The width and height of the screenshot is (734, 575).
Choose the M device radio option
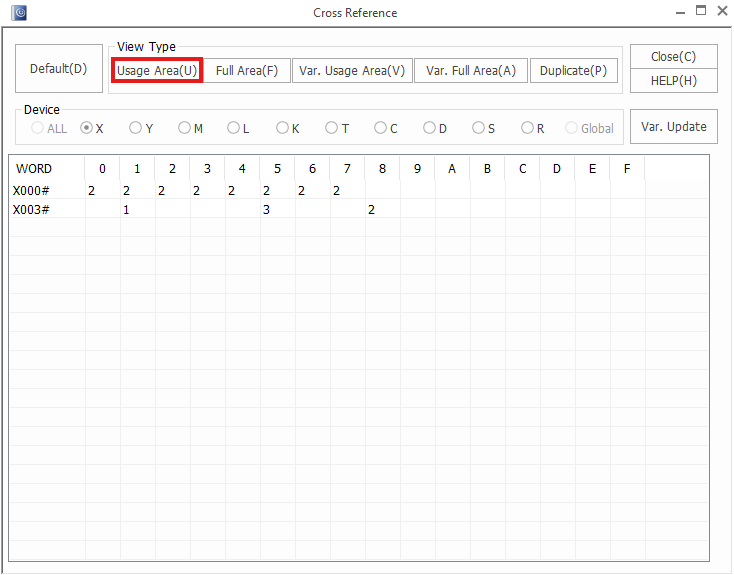185,128
